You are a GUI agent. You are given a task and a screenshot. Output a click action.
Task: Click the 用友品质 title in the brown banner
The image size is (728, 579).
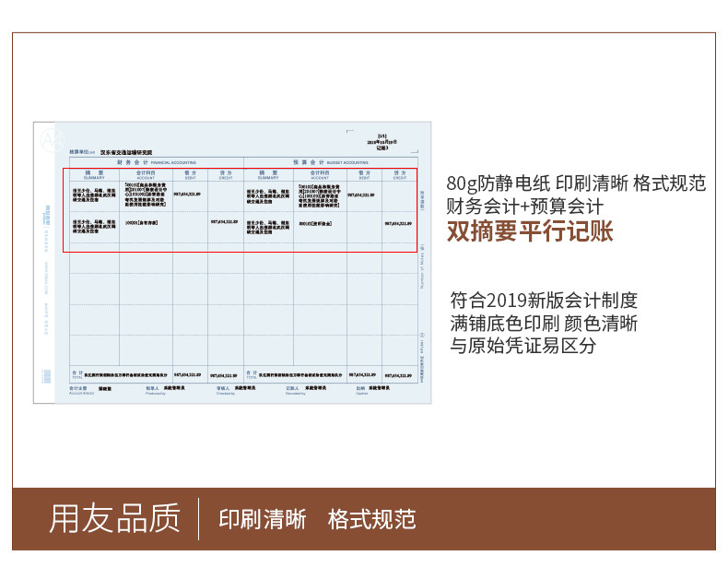click(x=115, y=519)
